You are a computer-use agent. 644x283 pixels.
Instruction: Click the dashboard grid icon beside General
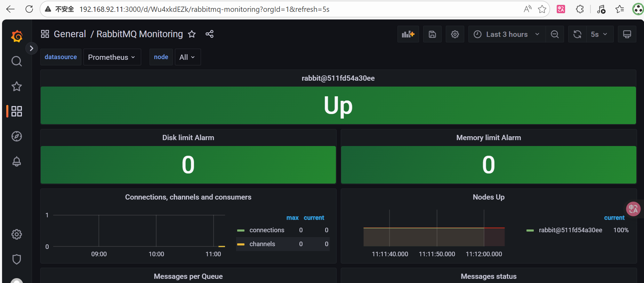[x=45, y=34]
